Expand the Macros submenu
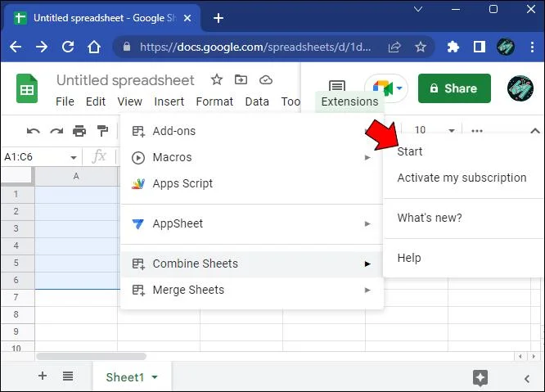The image size is (545, 392). pyautogui.click(x=252, y=157)
